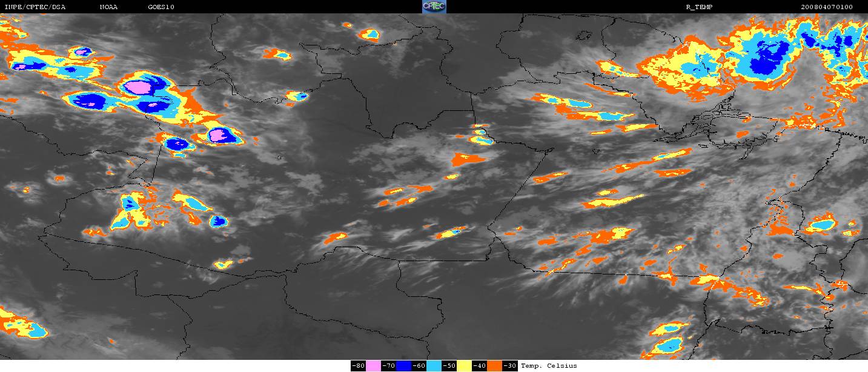Click the 200804070100 timestamp
868x372 pixels.
point(826,7)
